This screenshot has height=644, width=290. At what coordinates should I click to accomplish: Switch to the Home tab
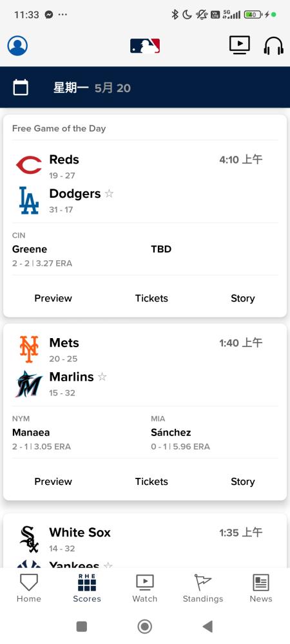click(x=29, y=588)
